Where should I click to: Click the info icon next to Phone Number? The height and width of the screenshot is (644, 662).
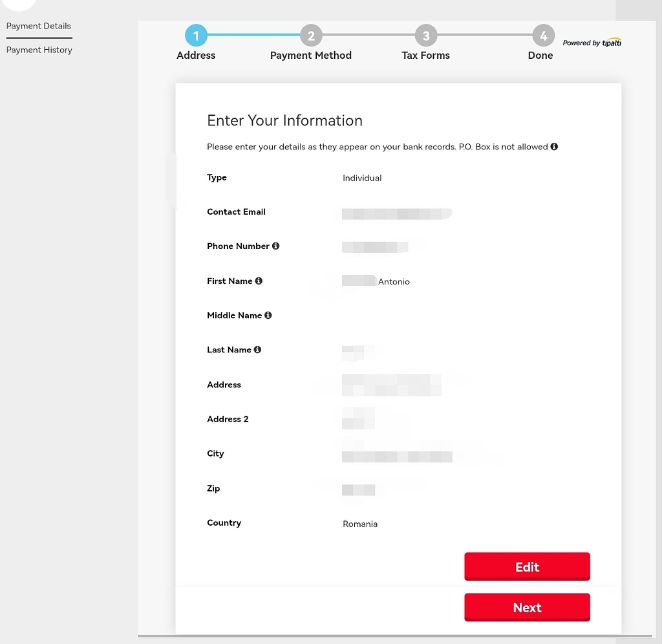click(x=276, y=246)
